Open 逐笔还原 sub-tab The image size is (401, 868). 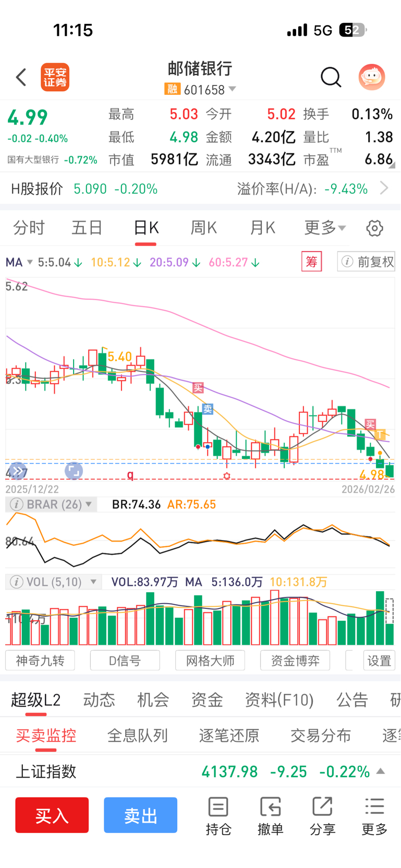(x=229, y=736)
